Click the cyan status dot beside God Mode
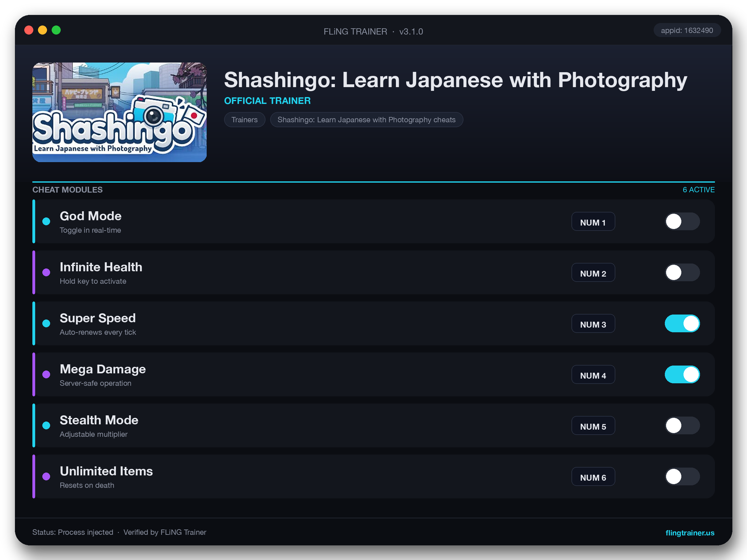This screenshot has width=747, height=560. pos(46,222)
